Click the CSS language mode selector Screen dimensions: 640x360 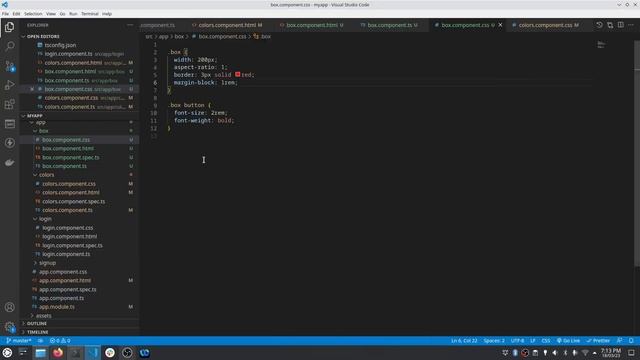[546, 340]
